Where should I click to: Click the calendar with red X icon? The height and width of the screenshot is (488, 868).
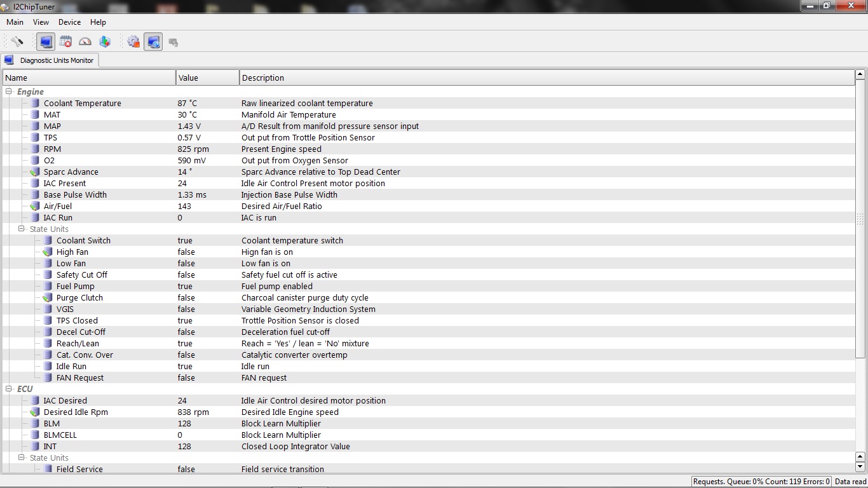[x=65, y=42]
